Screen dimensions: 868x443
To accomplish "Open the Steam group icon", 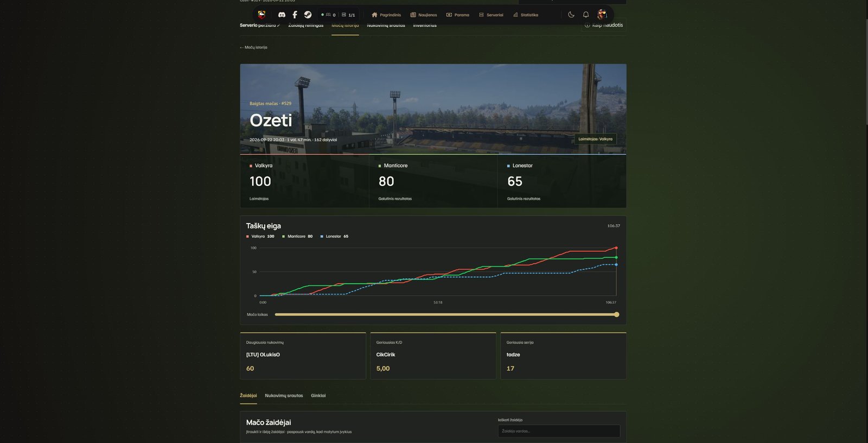I will 308,15.
